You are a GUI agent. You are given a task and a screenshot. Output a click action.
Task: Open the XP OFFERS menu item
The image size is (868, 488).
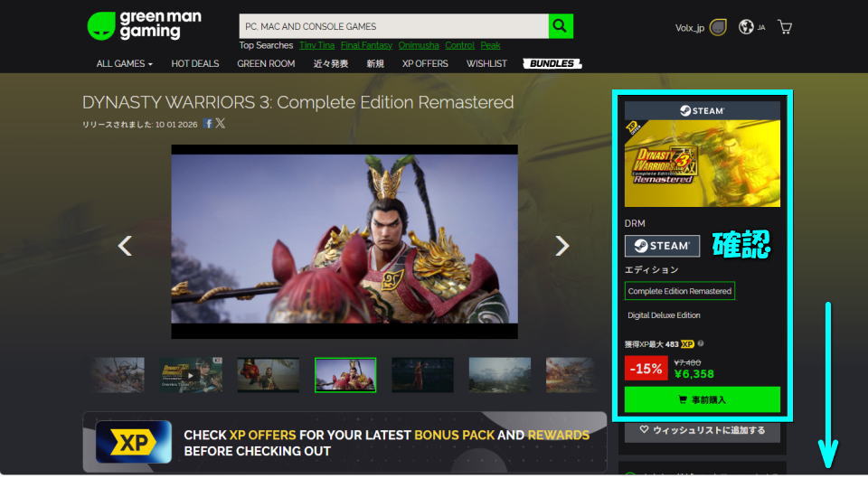(x=425, y=63)
